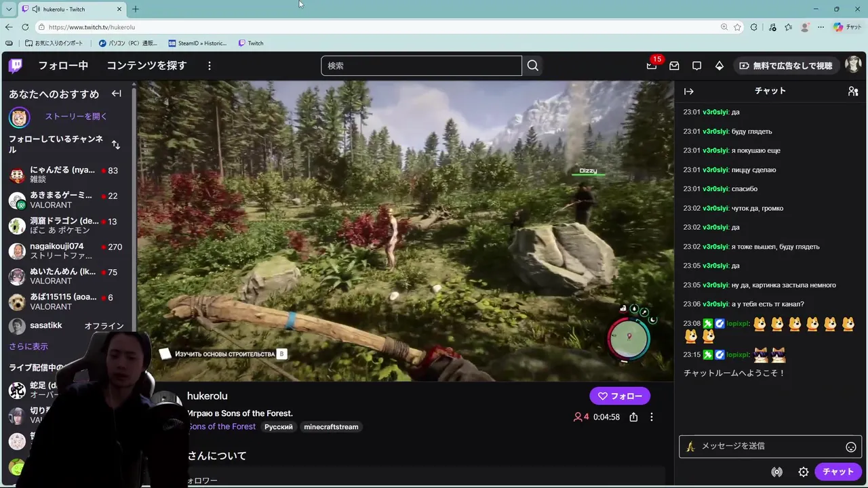Image resolution: width=868 pixels, height=488 pixels.
Task: Open the SteamID bookmark
Action: tap(197, 43)
